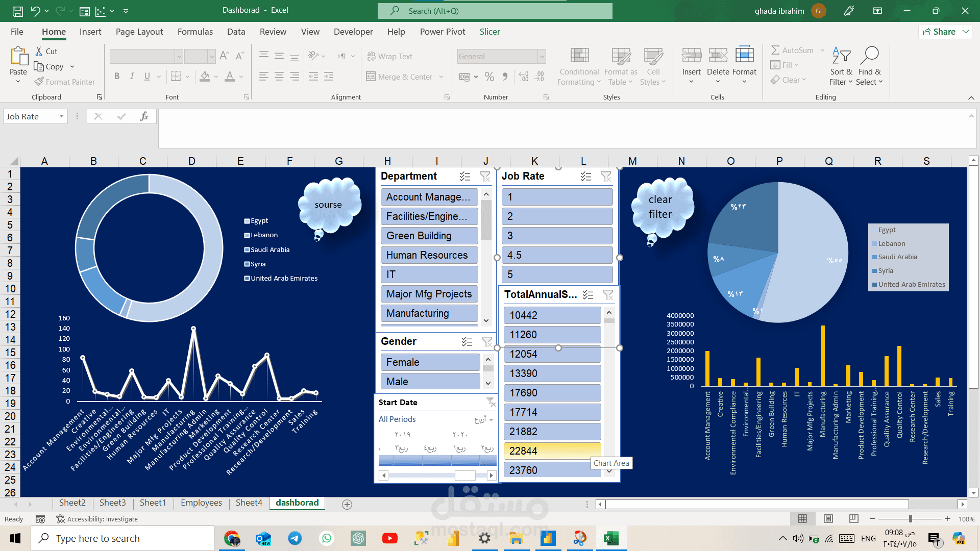Open the Font name dropdown

pyautogui.click(x=179, y=56)
